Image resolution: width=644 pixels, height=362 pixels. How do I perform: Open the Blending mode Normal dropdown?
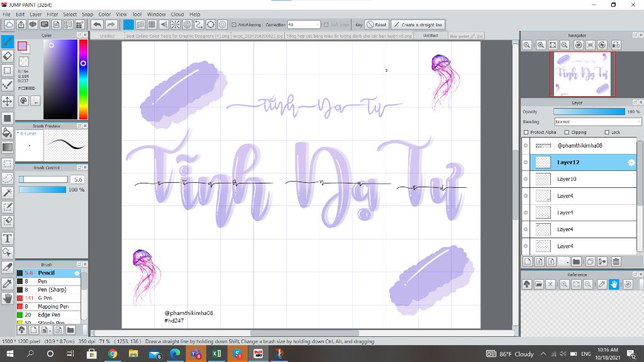(x=597, y=121)
